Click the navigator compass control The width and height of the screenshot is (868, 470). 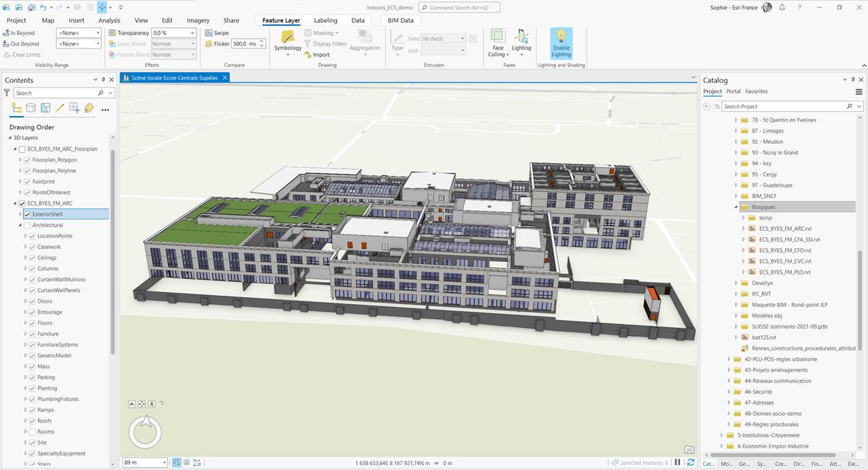click(x=145, y=432)
